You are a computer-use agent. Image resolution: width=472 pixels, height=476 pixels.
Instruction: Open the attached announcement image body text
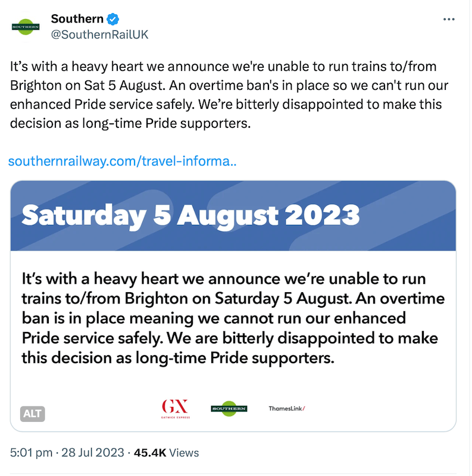click(233, 318)
